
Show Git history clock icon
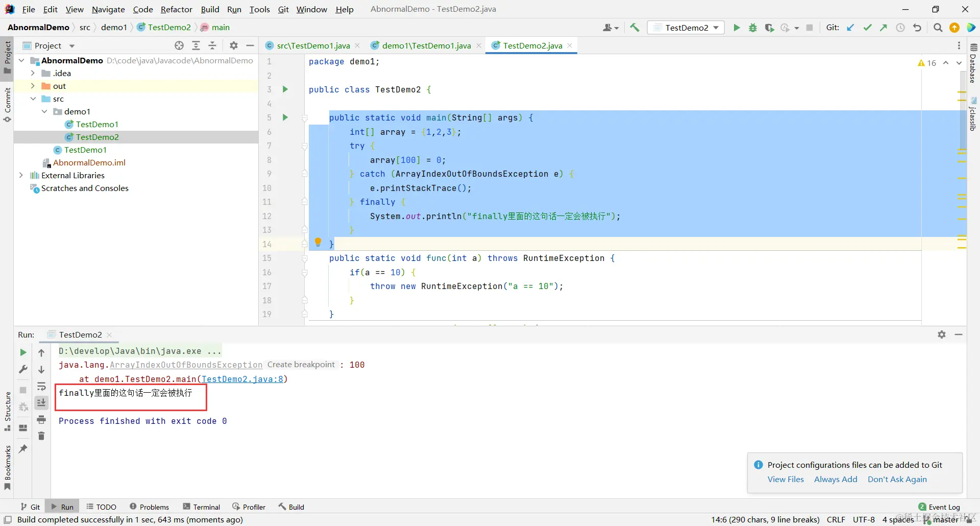(x=900, y=28)
